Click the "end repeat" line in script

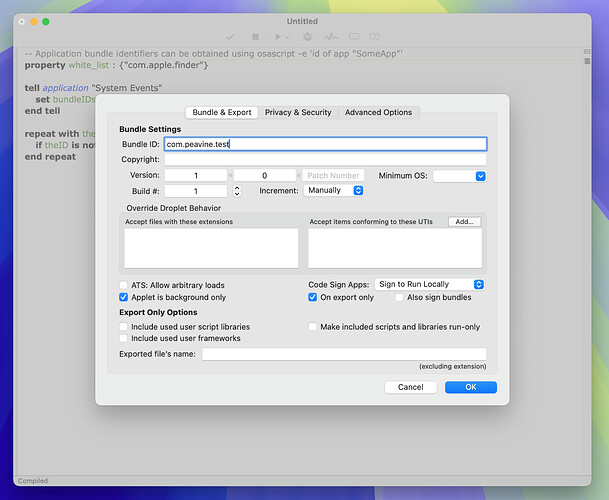click(50, 157)
